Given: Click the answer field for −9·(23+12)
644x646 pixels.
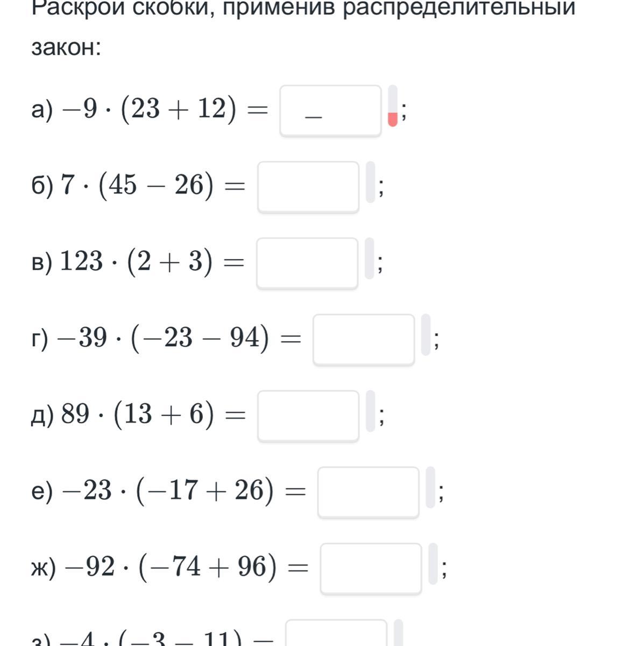Looking at the screenshot, I should click(330, 110).
